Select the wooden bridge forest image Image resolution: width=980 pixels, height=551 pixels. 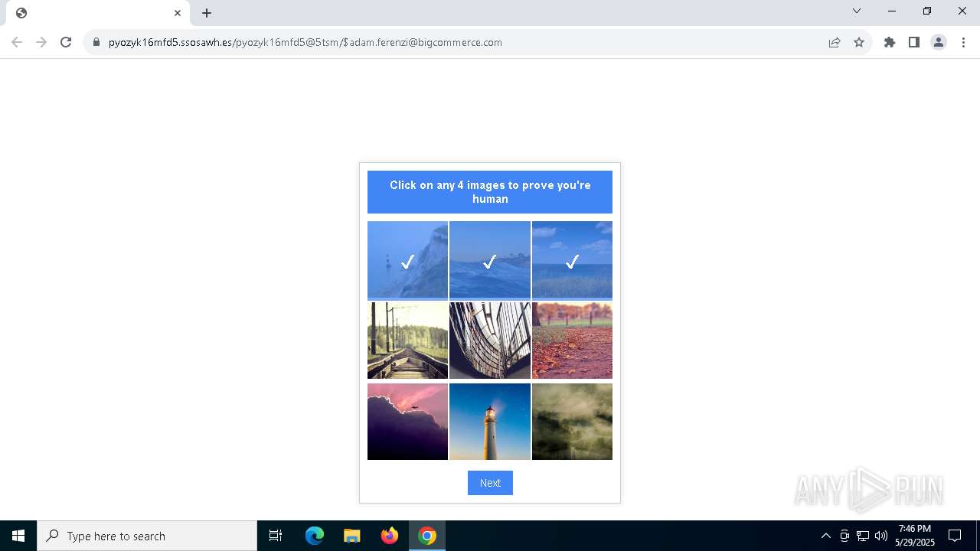click(x=407, y=341)
